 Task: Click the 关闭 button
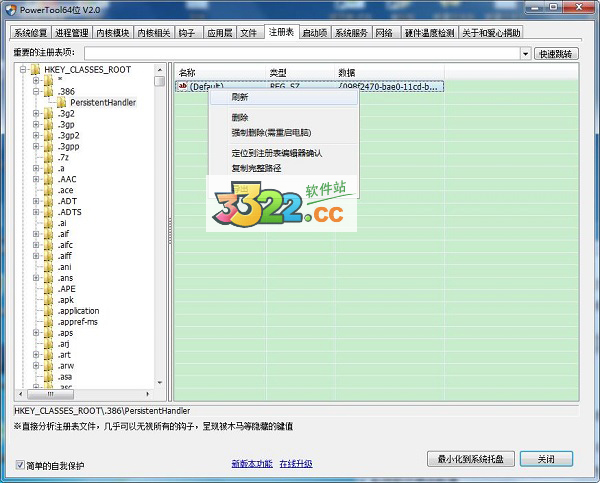coord(546,459)
